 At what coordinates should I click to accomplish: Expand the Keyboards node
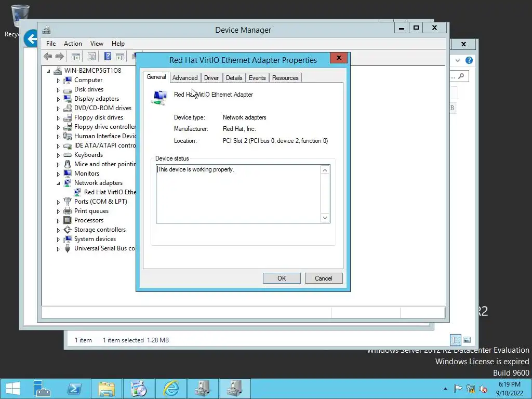58,155
